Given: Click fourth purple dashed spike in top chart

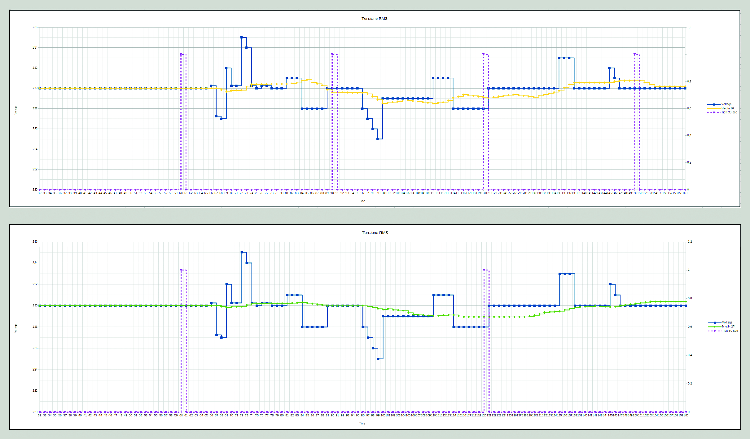Looking at the screenshot, I should point(637,53).
